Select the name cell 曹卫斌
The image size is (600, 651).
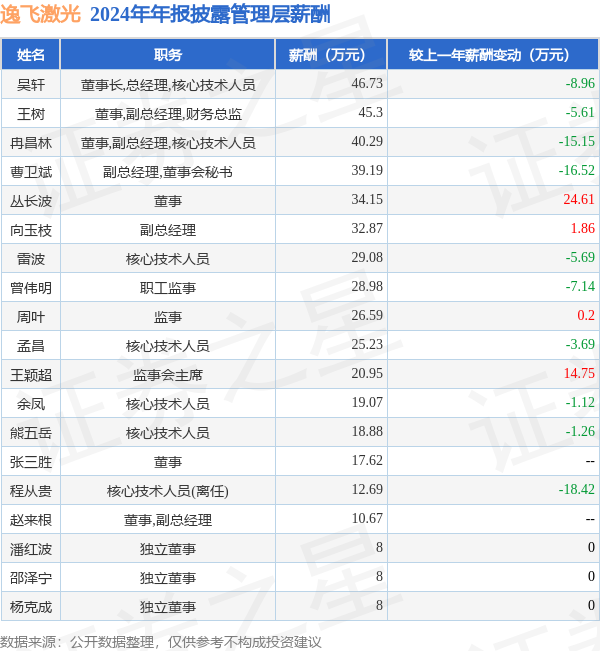coord(31,172)
